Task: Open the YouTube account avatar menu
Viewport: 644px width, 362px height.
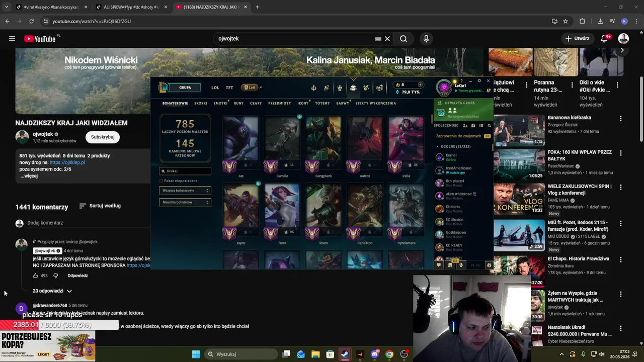Action: (x=623, y=39)
